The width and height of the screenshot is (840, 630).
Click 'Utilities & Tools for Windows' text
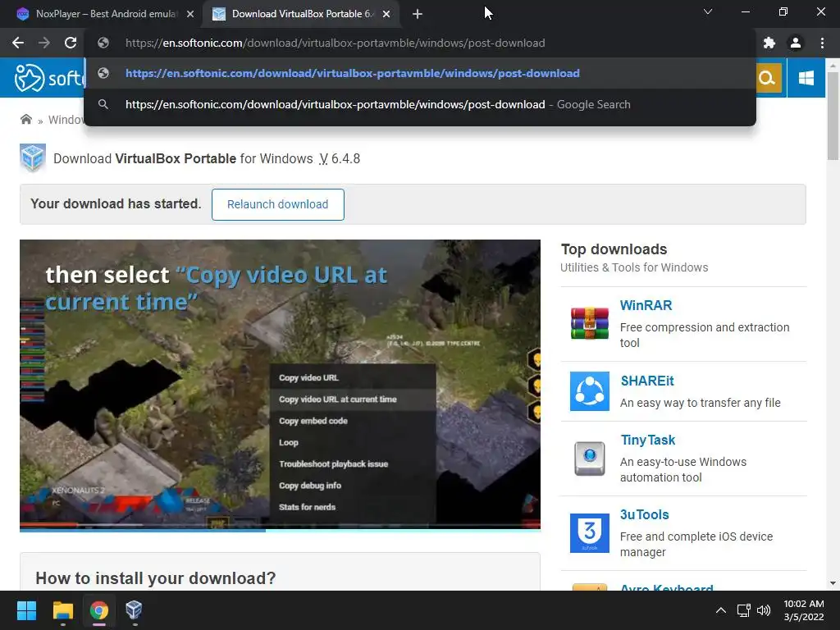634,267
